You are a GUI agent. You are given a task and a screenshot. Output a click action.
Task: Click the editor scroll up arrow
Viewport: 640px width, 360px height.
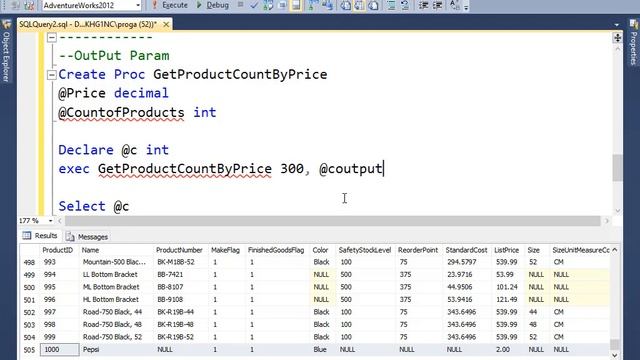618,48
